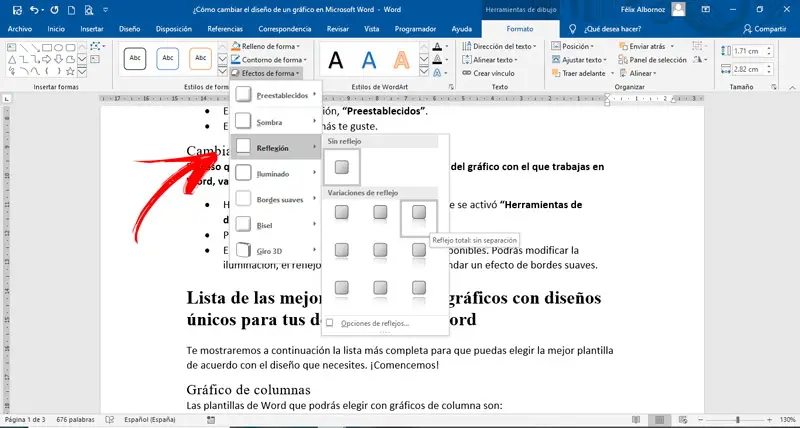The height and width of the screenshot is (428, 800).
Task: Open the Disposición ribbon tab
Action: click(x=173, y=29)
